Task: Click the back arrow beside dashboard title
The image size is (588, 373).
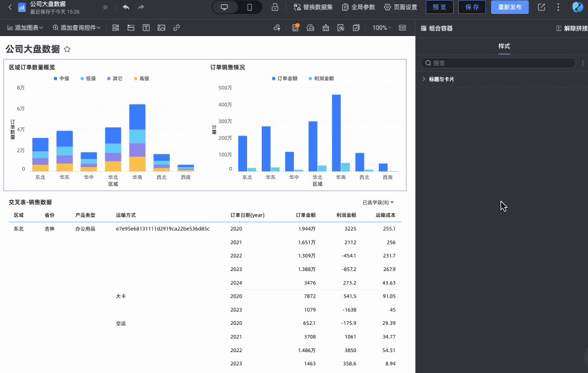Action: (x=10, y=7)
